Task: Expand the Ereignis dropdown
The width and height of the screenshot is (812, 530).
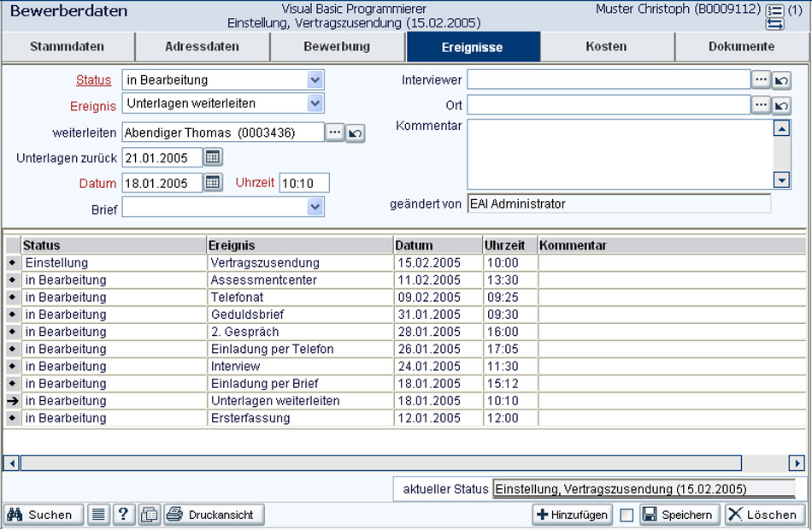Action: pos(315,103)
